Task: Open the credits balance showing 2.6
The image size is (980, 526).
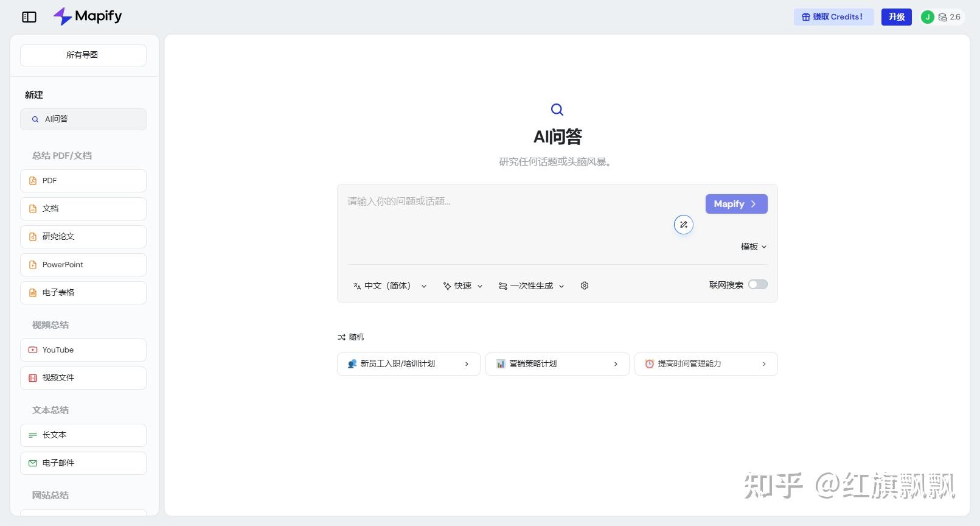Action: click(950, 17)
